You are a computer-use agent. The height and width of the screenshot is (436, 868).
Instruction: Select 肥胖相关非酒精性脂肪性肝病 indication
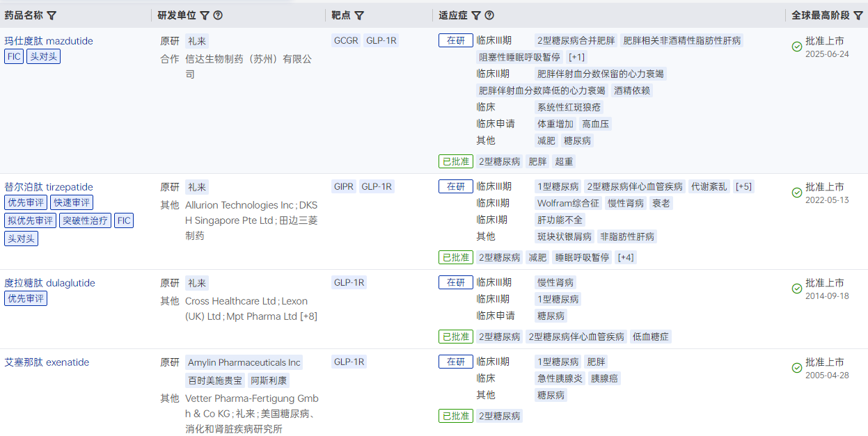(x=682, y=40)
